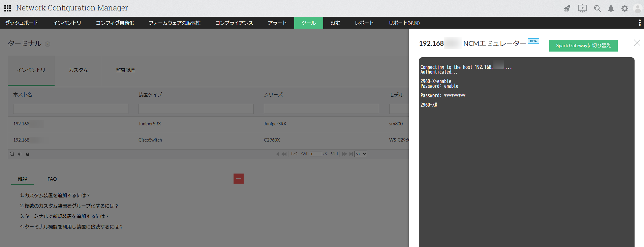Select the ツール menu

[x=309, y=23]
